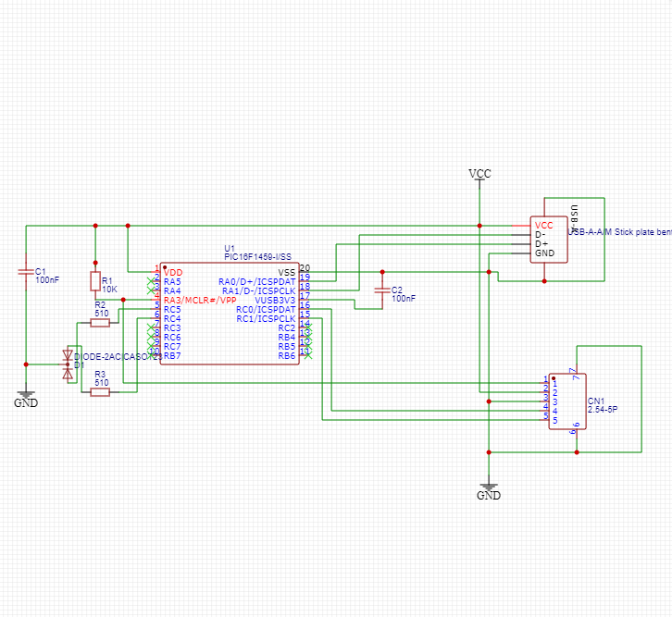
Task: Select the VSS pin label on U1
Action: 286,272
